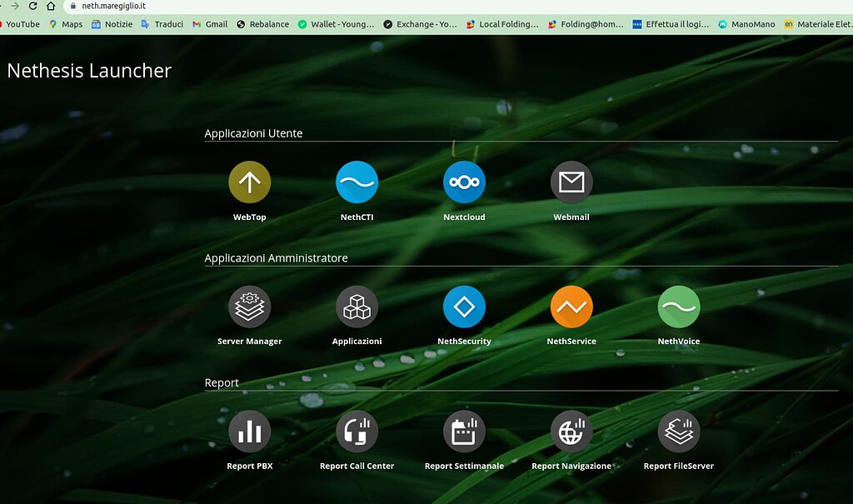
Task: Open the Wallet - Young bookmark
Action: tap(337, 24)
